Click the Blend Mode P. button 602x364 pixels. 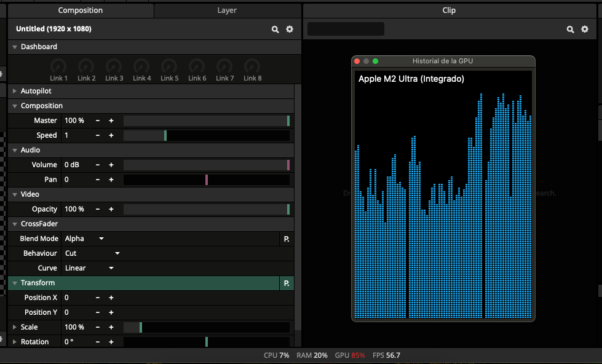tap(287, 239)
